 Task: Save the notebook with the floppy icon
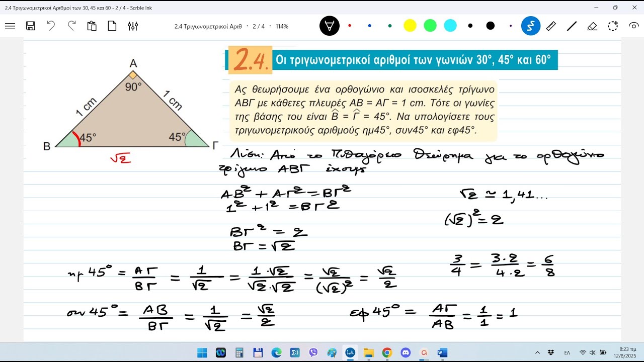click(x=30, y=26)
